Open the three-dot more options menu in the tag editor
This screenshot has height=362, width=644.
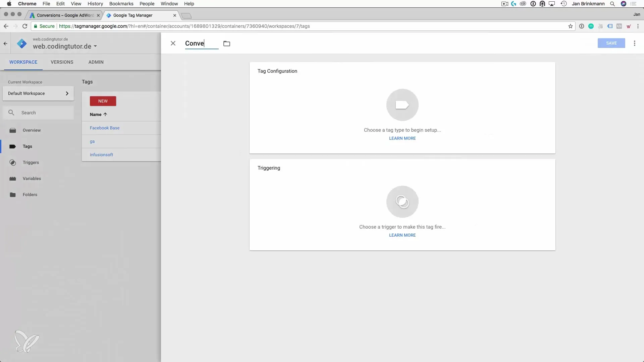coord(634,43)
